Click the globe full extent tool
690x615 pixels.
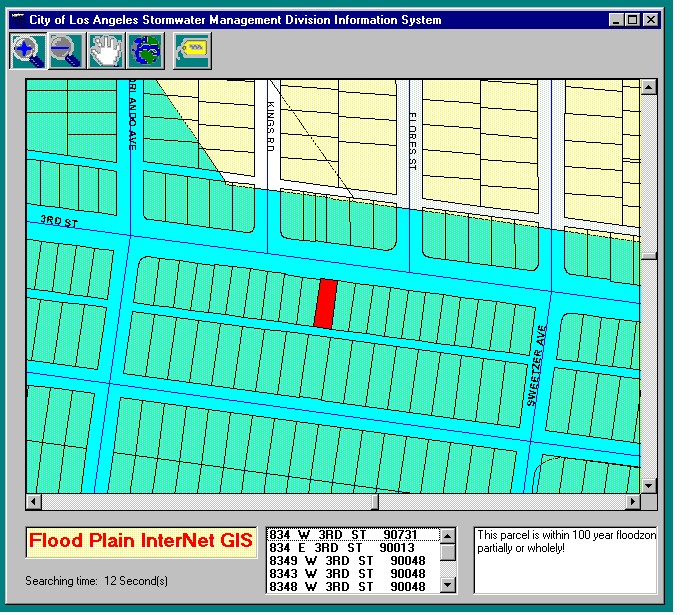146,51
